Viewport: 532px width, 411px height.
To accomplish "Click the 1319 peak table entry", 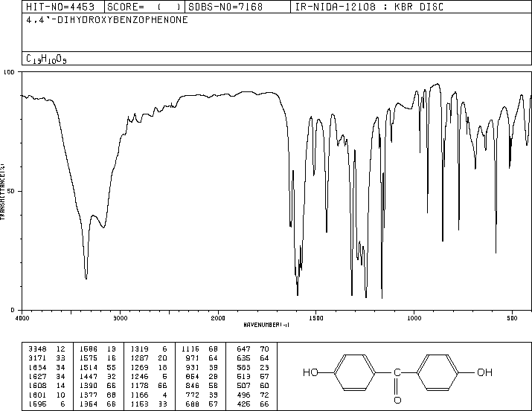I will (149, 349).
